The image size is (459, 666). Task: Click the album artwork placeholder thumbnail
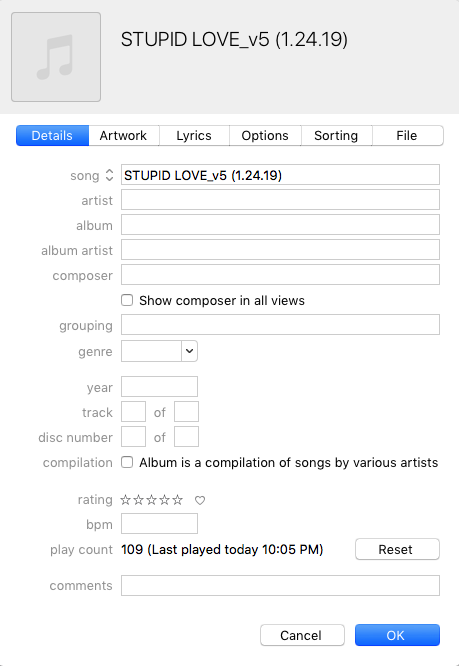tap(56, 57)
